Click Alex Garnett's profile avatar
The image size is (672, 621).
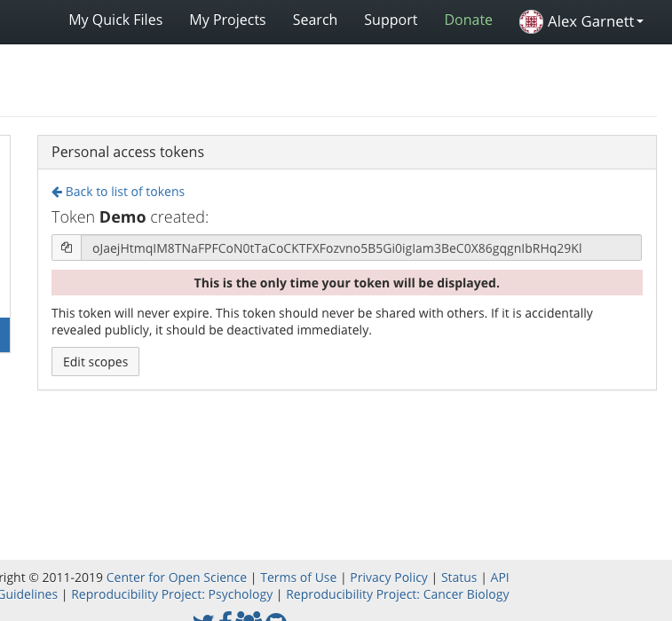pyautogui.click(x=531, y=21)
